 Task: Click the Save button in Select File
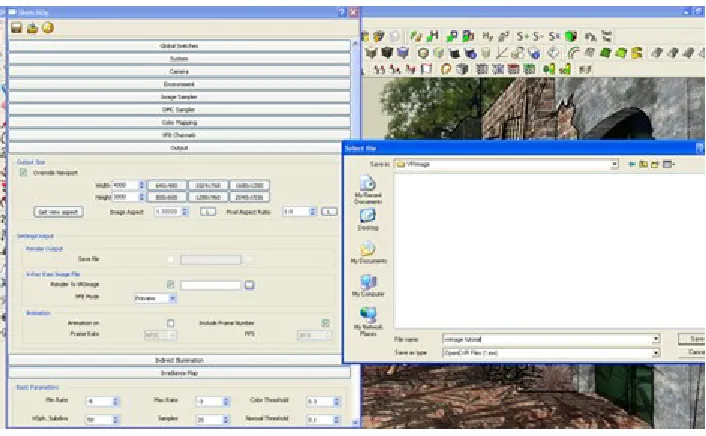click(x=693, y=339)
